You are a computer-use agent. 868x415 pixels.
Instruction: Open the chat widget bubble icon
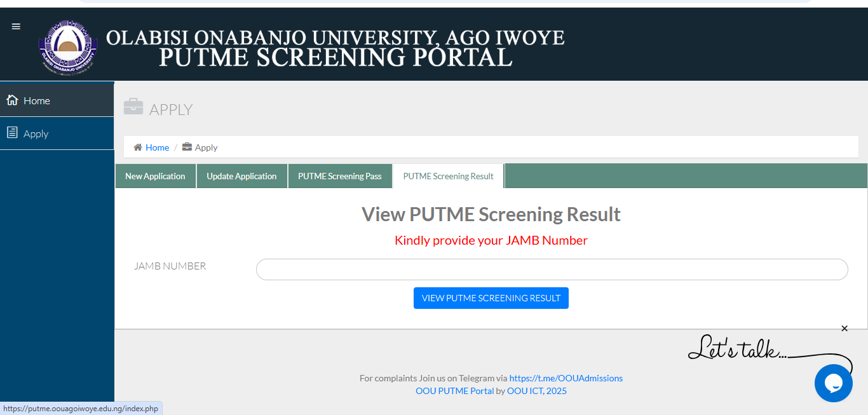[833, 383]
